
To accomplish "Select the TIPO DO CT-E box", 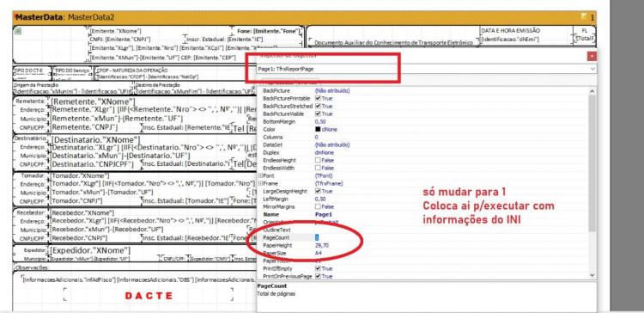I will pos(32,74).
